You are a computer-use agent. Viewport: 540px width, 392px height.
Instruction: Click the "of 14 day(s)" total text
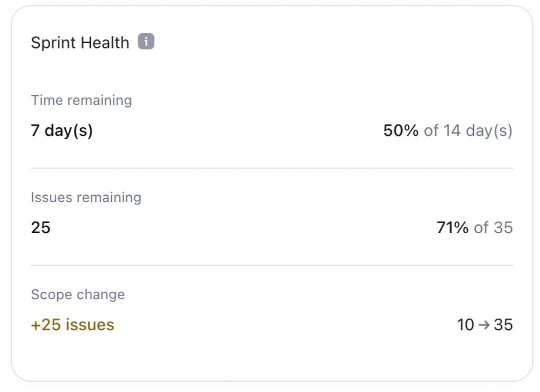pos(469,130)
